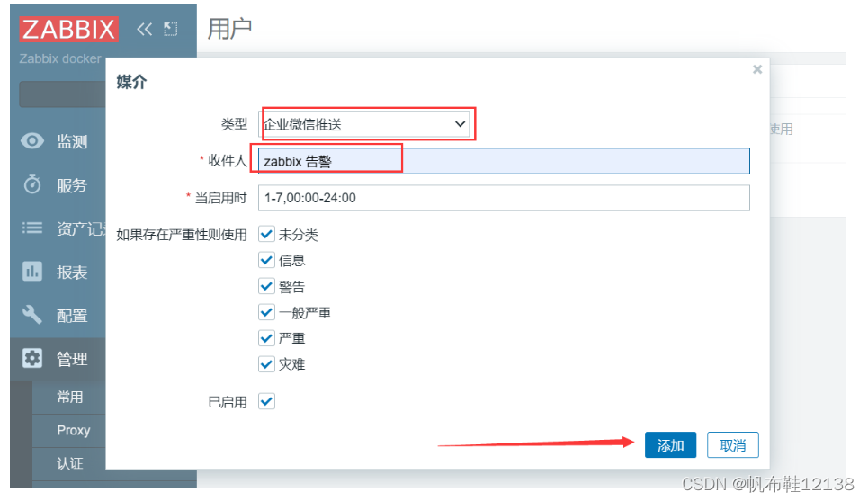Viewport: 868px width, 501px height.
Task: Toggle the 一般严重 severity checkbox
Action: [x=266, y=312]
